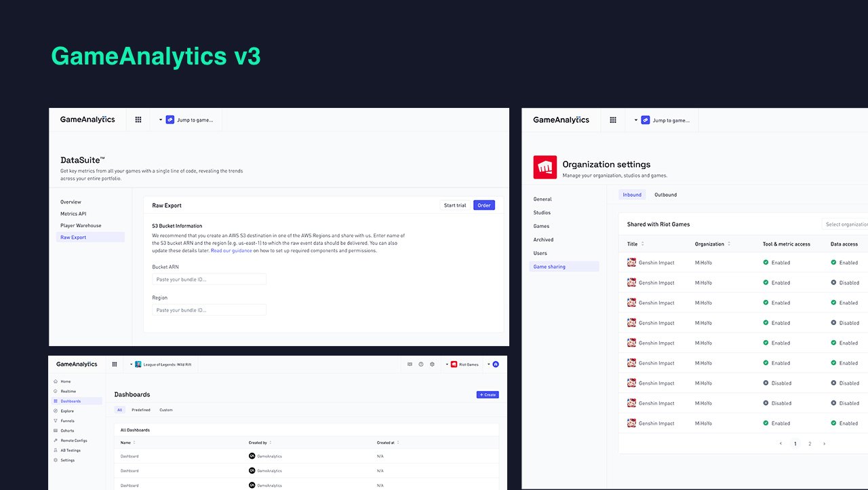The height and width of the screenshot is (490, 868).
Task: Click the All Dashboards table heading
Action: [x=135, y=430]
